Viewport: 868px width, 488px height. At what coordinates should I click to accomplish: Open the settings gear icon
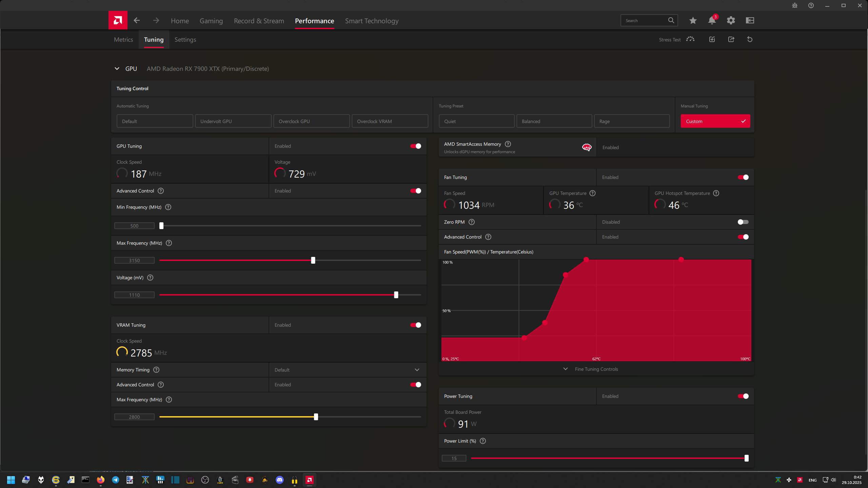pyautogui.click(x=731, y=21)
